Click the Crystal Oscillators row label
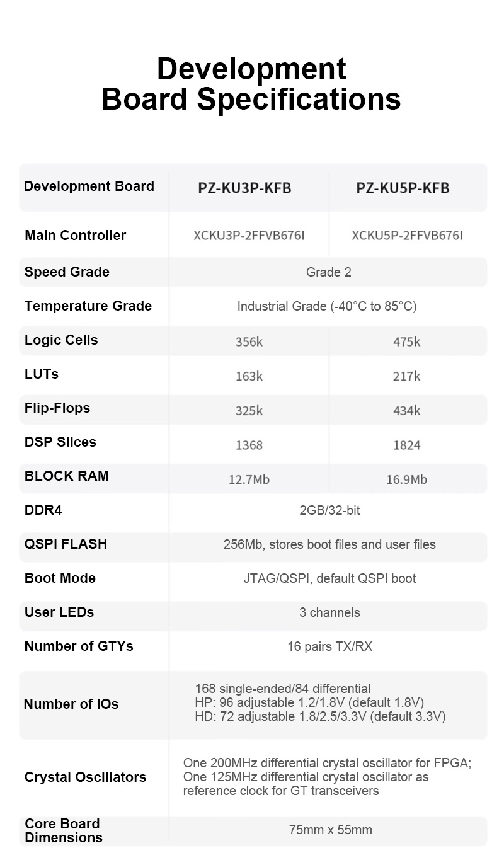The image size is (504, 860). coord(85,777)
